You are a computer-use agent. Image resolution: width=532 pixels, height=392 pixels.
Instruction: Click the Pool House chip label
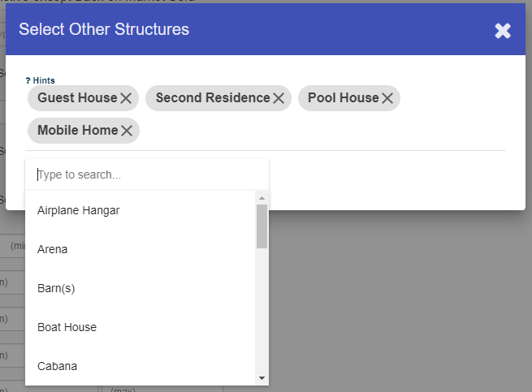click(x=343, y=98)
